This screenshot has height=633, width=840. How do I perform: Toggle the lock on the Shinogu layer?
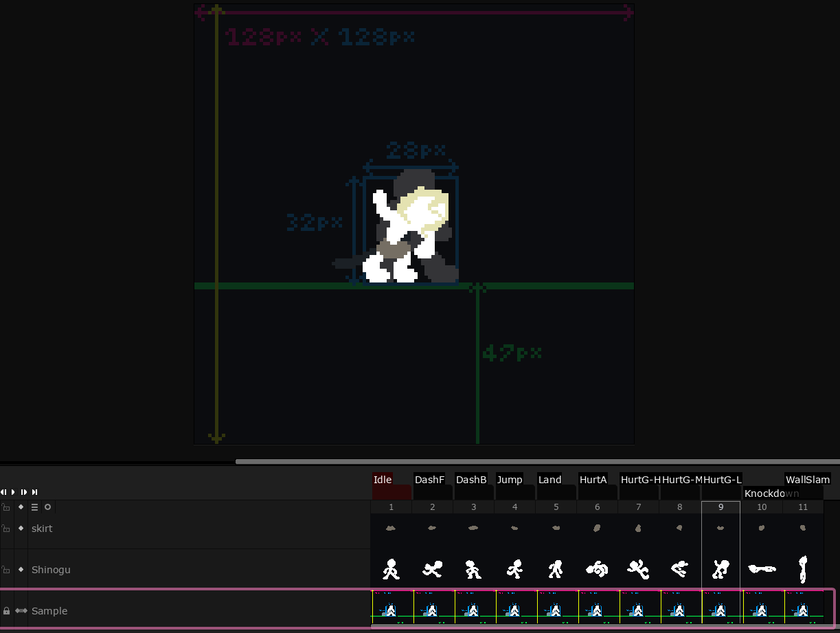coord(5,569)
